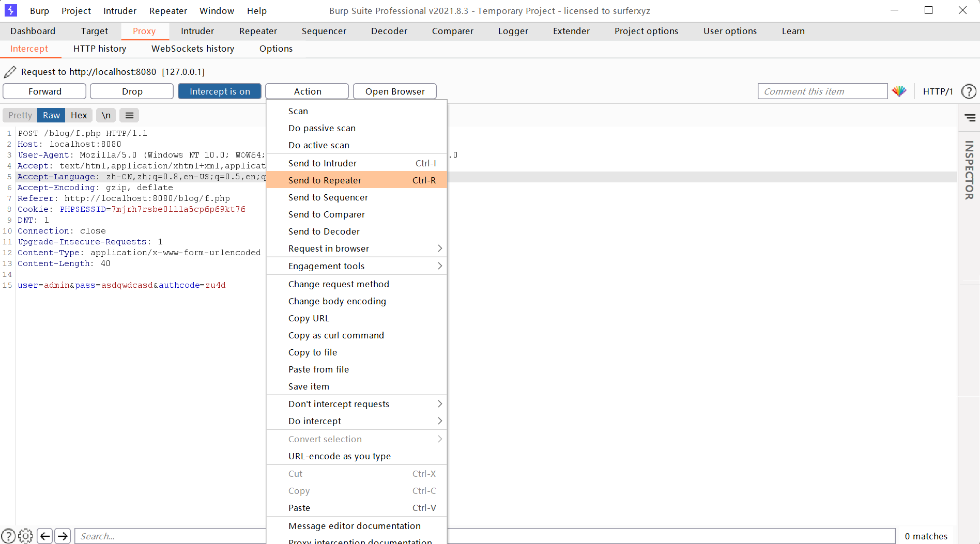
Task: Choose Send to Repeater menu entry
Action: [357, 180]
